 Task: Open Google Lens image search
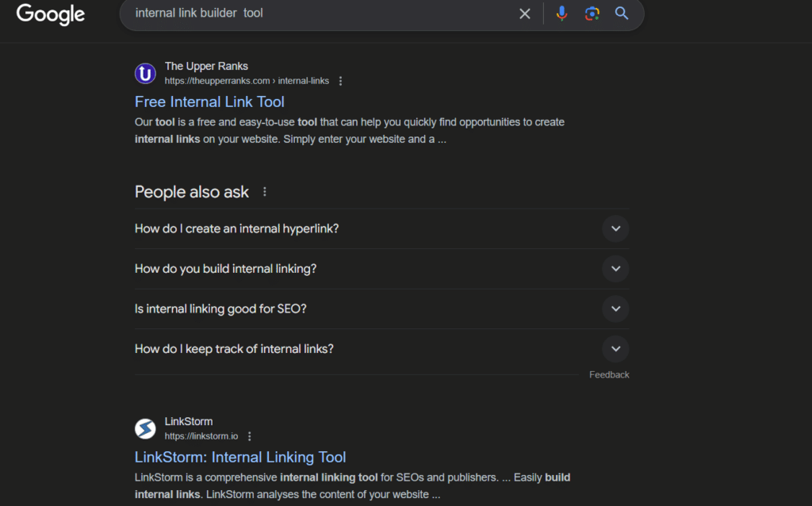[592, 13]
